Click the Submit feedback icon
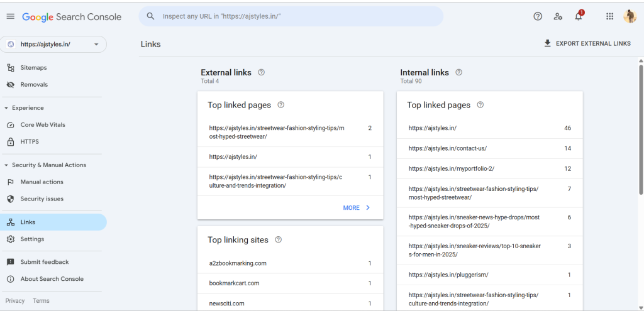Image resolution: width=644 pixels, height=311 pixels. 11,262
